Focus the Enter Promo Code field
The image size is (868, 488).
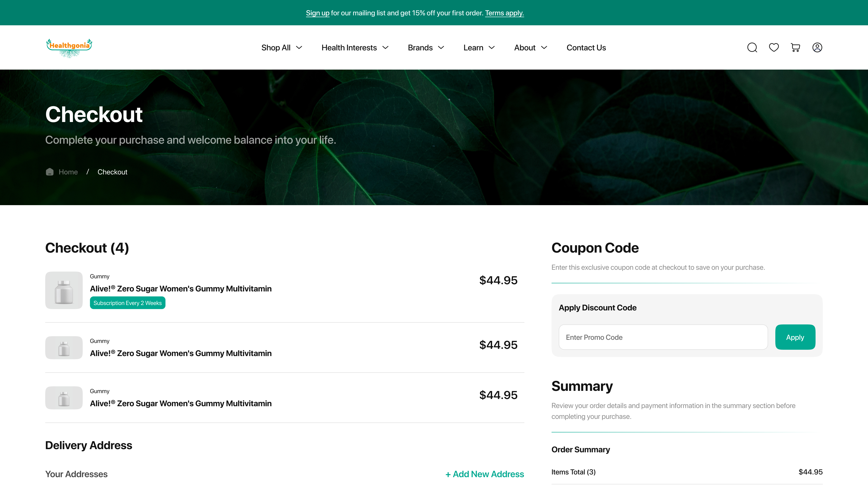point(663,337)
